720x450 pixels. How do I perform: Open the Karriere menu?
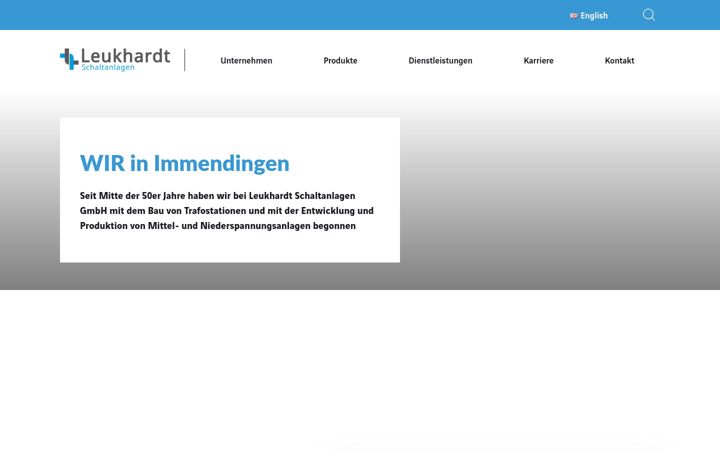pyautogui.click(x=538, y=61)
